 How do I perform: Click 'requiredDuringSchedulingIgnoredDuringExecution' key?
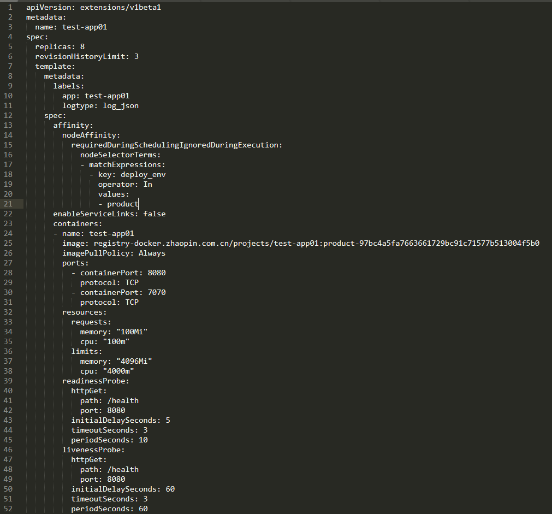pyautogui.click(x=176, y=145)
